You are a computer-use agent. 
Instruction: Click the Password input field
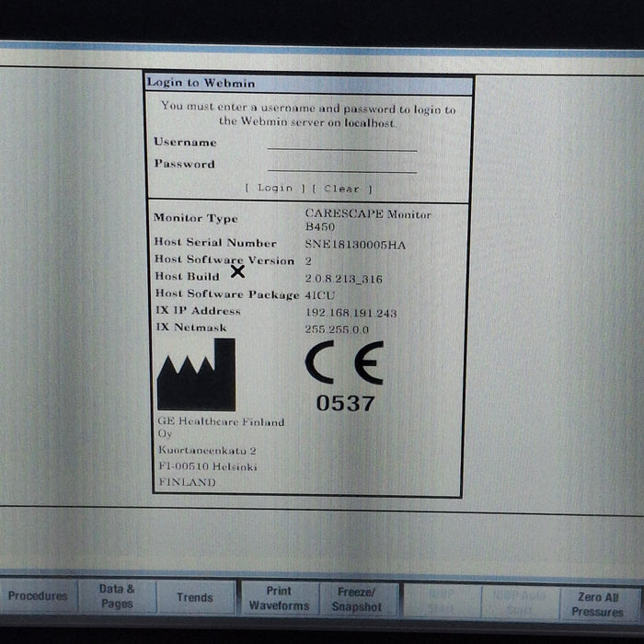[342, 165]
